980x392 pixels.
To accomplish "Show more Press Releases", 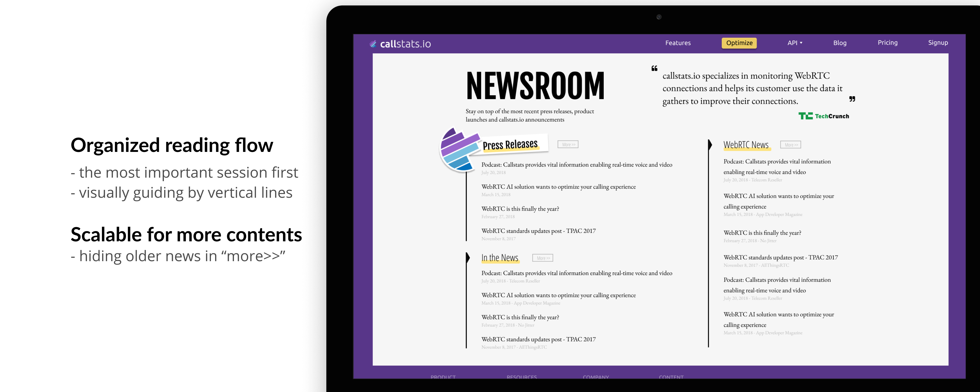I will pyautogui.click(x=568, y=145).
